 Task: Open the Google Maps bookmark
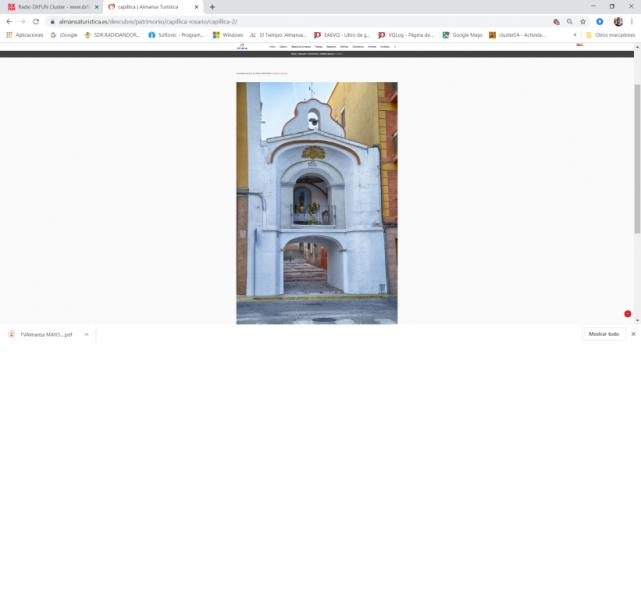(462, 35)
